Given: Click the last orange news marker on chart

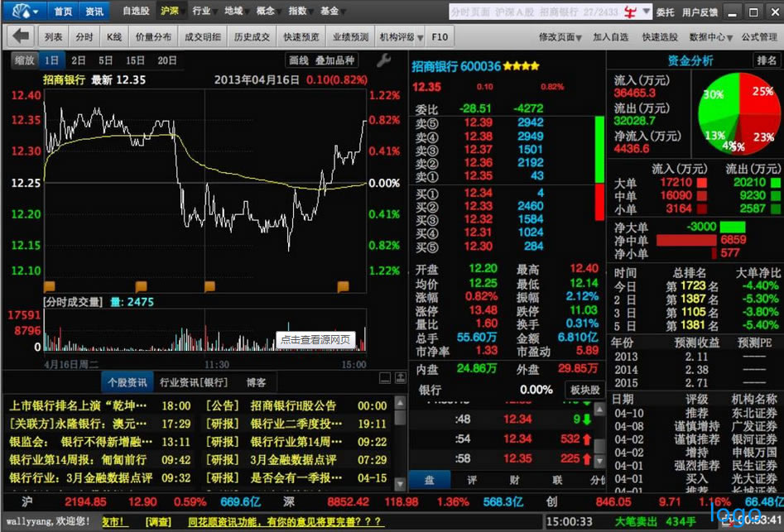Looking at the screenshot, I should pyautogui.click(x=343, y=286).
